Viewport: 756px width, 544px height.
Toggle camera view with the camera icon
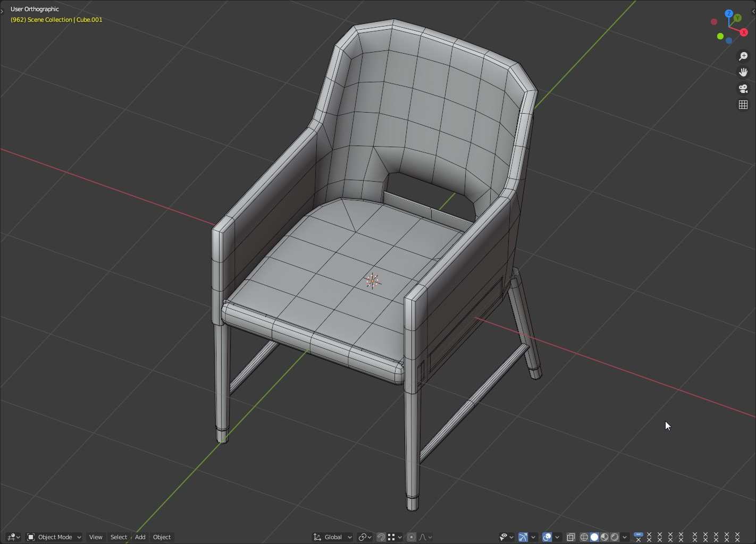[743, 89]
